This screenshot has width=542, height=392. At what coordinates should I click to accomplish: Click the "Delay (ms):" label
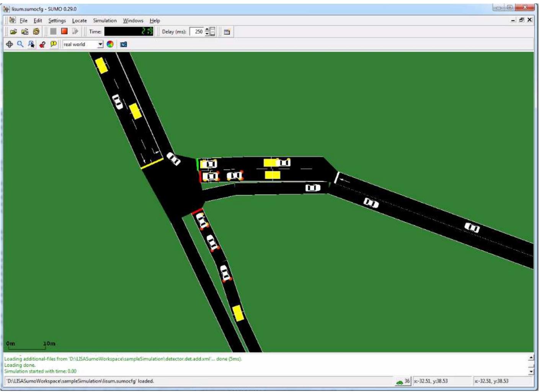174,32
